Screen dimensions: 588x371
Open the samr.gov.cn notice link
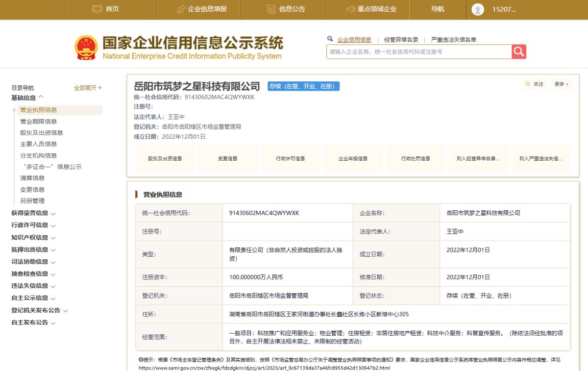pos(265,368)
